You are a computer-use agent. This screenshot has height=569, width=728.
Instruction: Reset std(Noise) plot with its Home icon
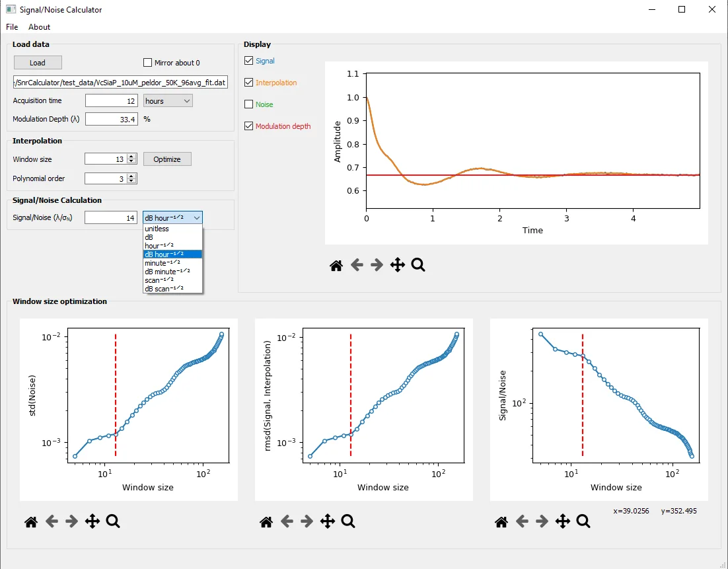pos(31,521)
